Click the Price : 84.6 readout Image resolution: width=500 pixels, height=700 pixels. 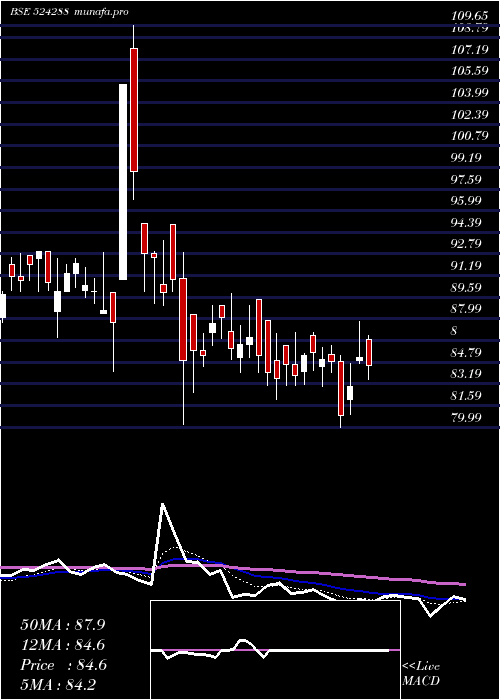tap(63, 665)
